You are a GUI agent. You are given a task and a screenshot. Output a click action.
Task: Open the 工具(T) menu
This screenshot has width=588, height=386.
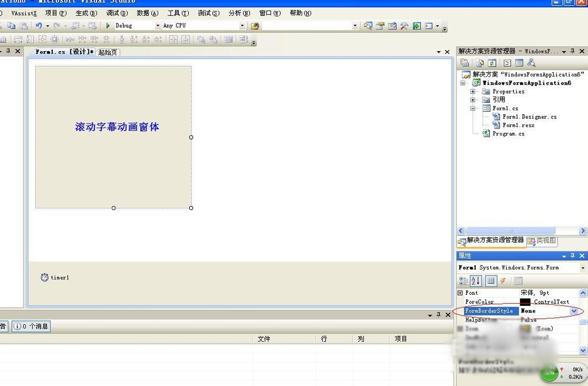[x=178, y=13]
